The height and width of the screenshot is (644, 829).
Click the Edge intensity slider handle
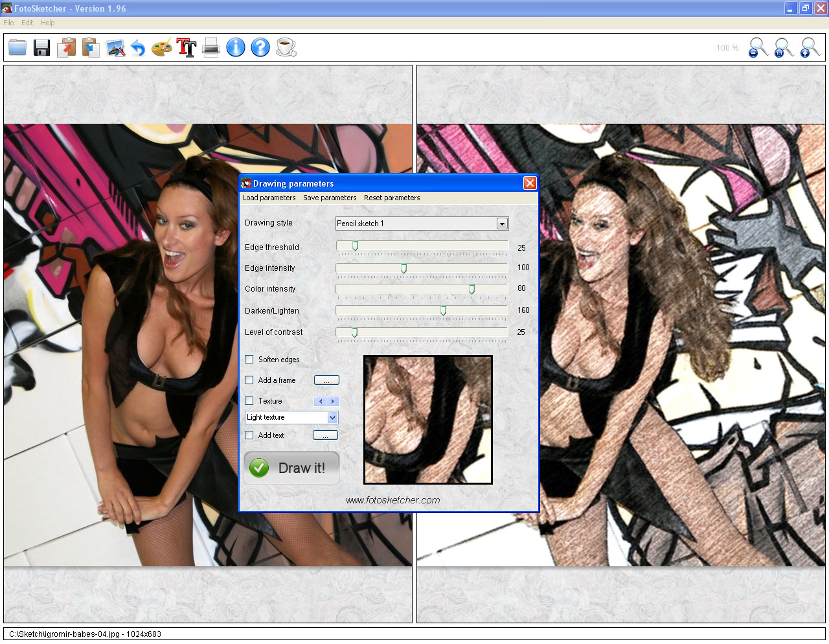coord(403,268)
